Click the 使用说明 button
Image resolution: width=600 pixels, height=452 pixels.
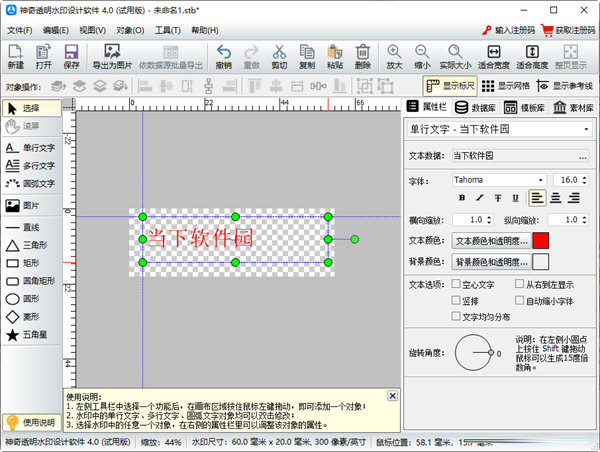tap(32, 423)
